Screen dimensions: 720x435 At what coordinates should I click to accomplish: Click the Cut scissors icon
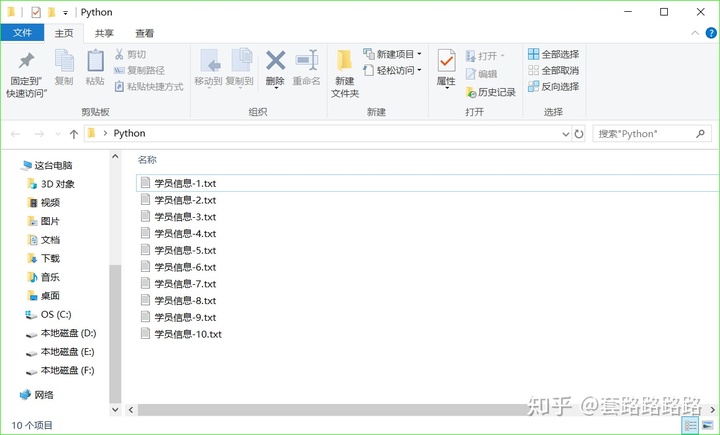[119, 54]
